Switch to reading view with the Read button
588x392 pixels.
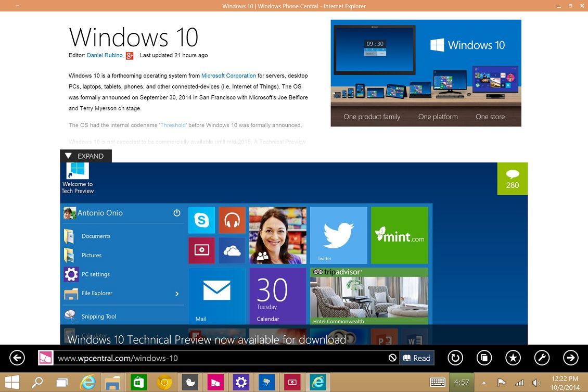pos(416,358)
